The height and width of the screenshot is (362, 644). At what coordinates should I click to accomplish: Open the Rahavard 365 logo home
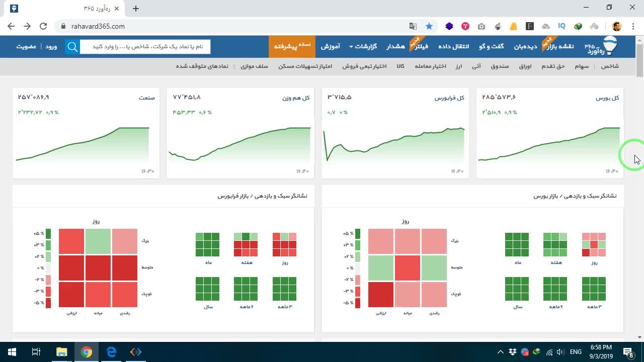[x=601, y=46]
